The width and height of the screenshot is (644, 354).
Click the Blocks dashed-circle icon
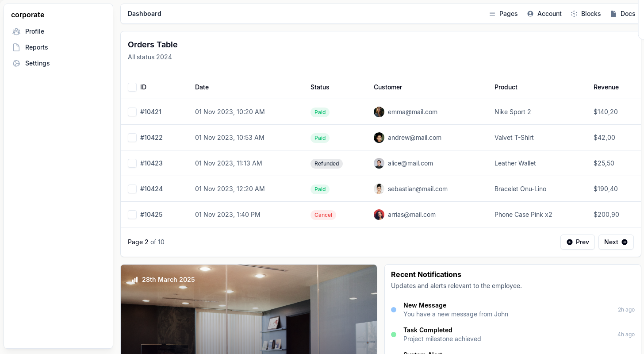pos(574,14)
